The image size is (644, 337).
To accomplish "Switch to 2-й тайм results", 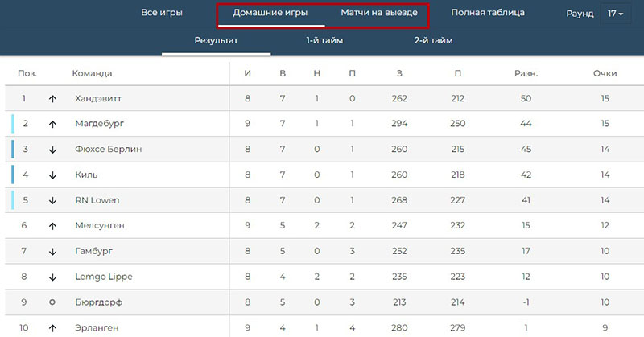I will [x=433, y=40].
